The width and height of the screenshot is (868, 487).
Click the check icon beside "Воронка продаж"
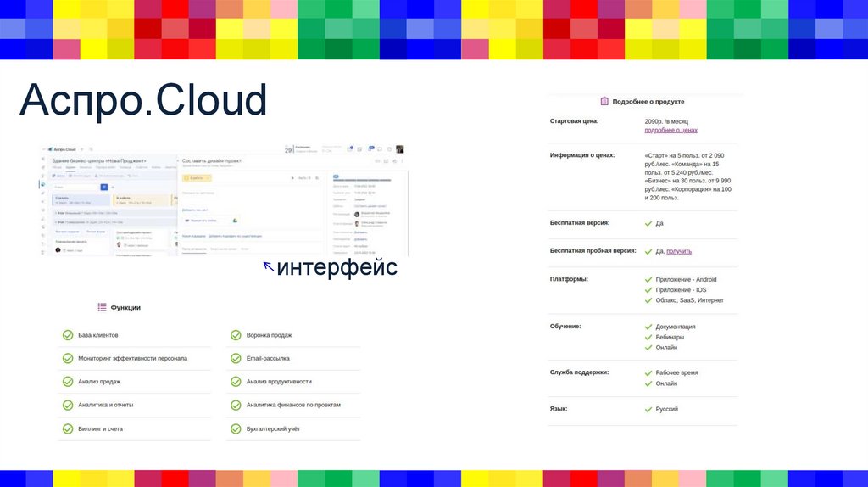(x=236, y=335)
